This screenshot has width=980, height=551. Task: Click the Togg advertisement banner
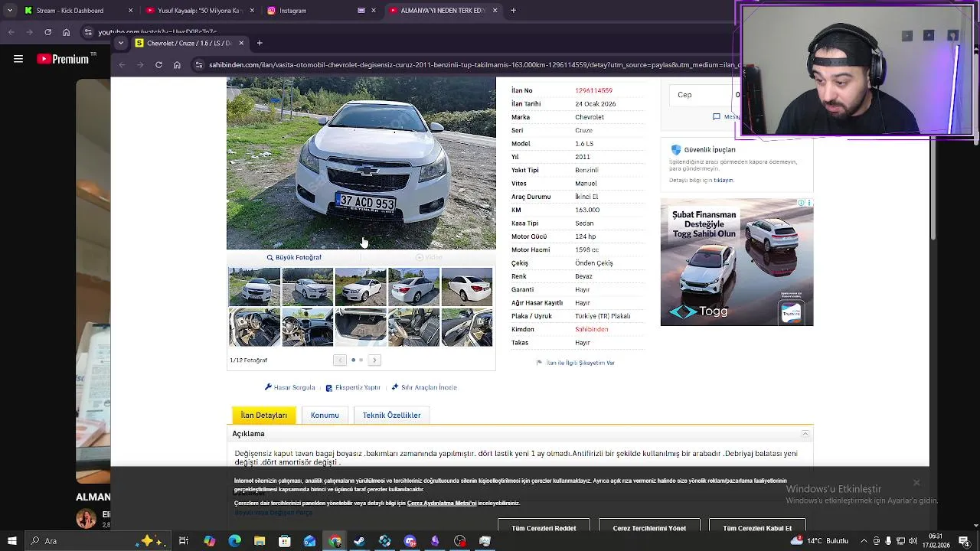(x=737, y=262)
